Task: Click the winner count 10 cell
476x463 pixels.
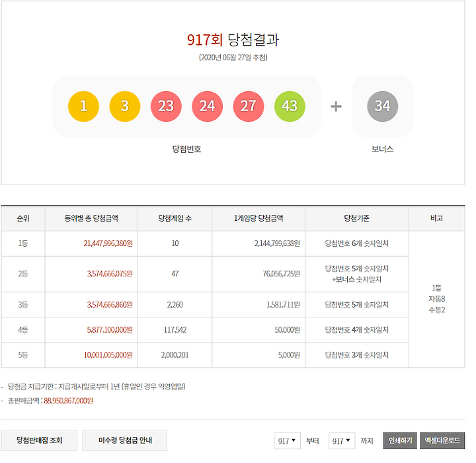Action: 175,243
